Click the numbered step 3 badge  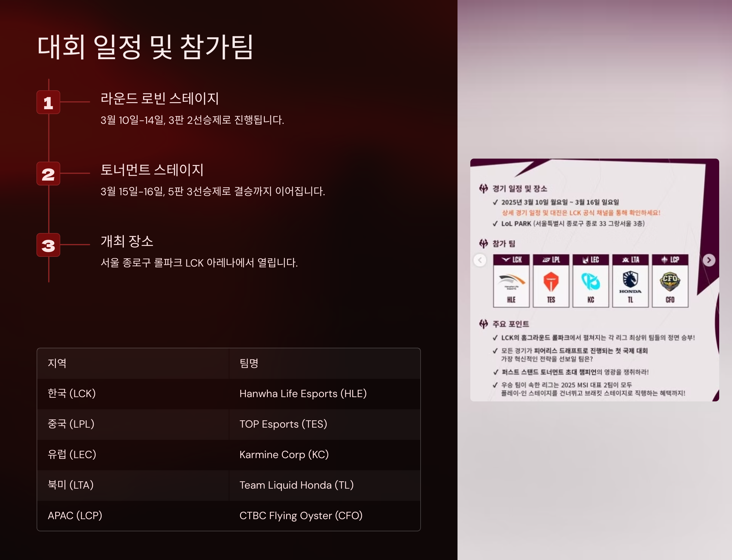click(x=48, y=245)
